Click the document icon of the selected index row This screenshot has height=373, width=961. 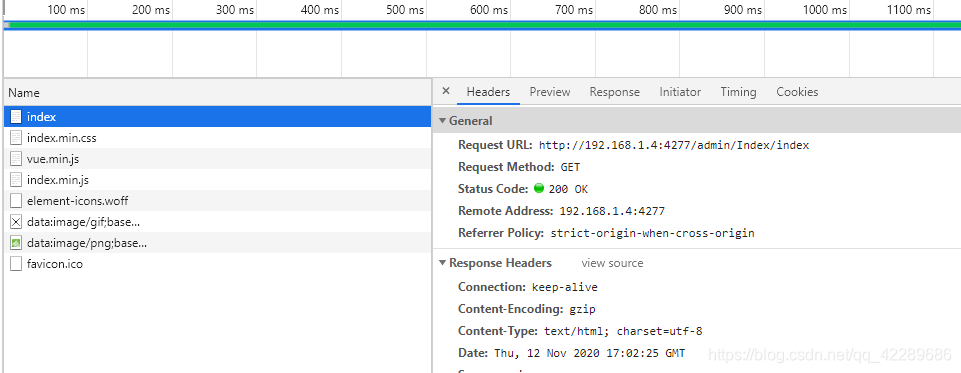coord(16,116)
